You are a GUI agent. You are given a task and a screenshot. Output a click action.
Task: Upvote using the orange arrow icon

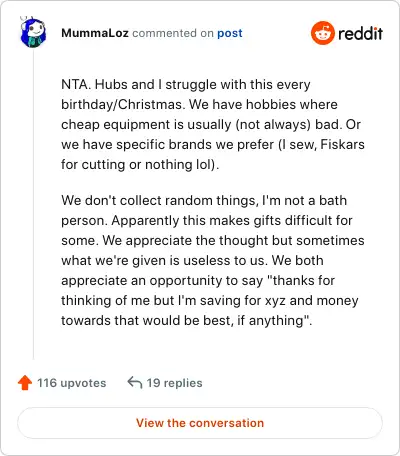coord(25,383)
